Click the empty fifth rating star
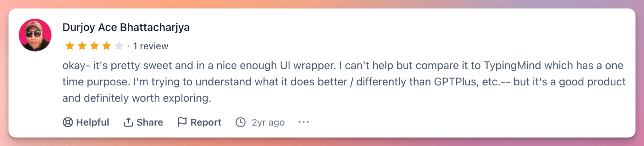Image resolution: width=644 pixels, height=146 pixels. (119, 46)
